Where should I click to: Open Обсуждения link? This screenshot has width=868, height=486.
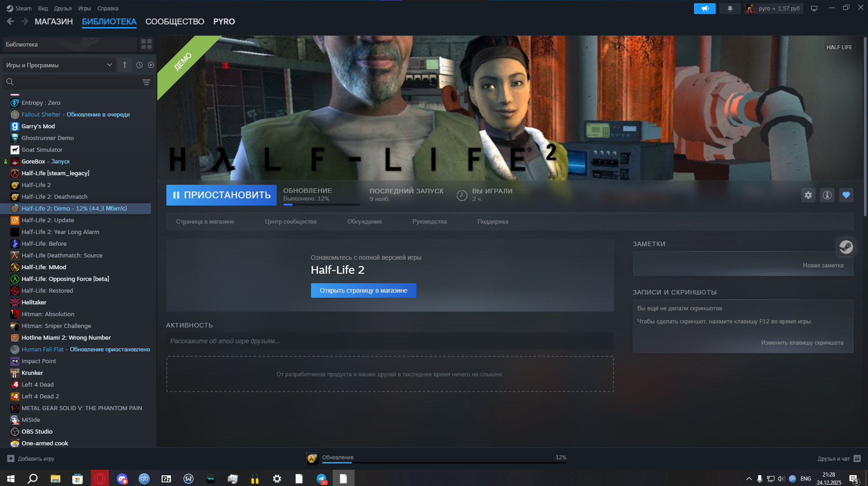point(364,222)
